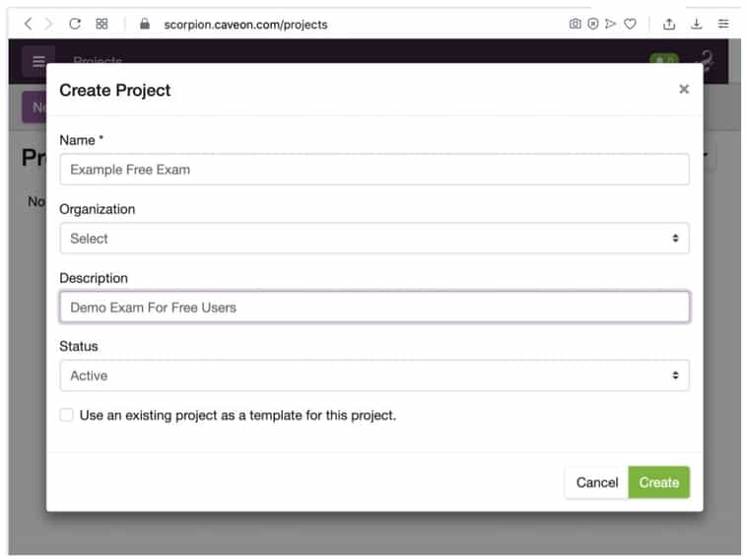747x560 pixels.
Task: Click the address bar URL
Action: (245, 24)
